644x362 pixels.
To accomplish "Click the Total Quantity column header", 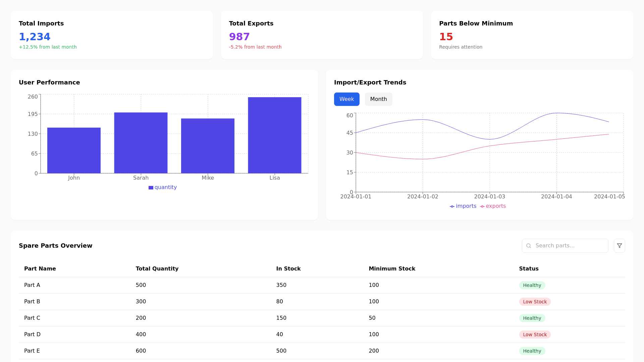I will pyautogui.click(x=157, y=268).
